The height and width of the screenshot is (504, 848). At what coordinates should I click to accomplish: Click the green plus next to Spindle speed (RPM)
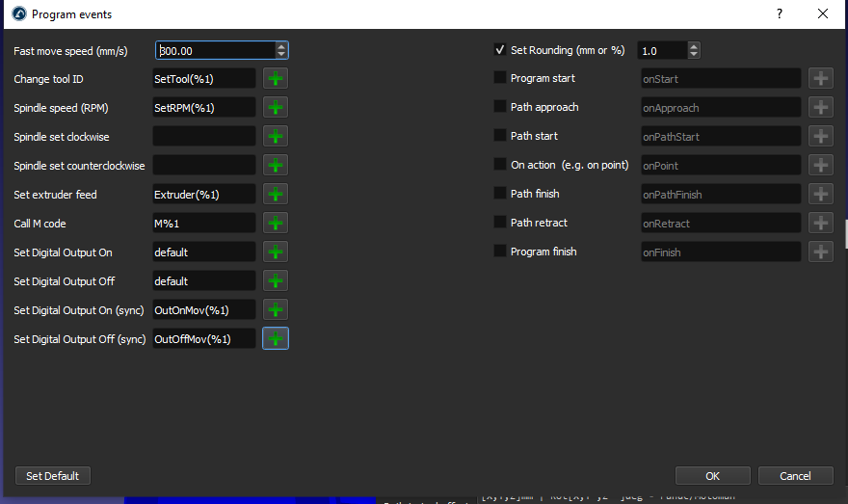[276, 107]
